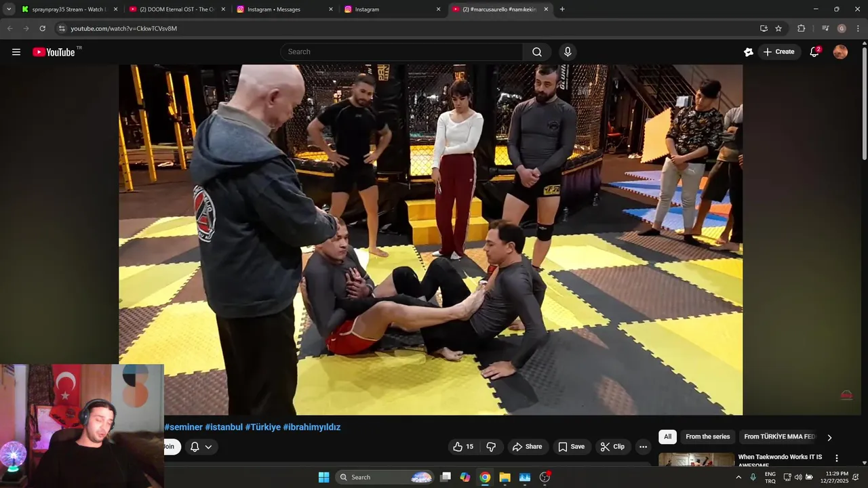Like the video with thumbs up
Image resolution: width=868 pixels, height=488 pixels.
click(x=462, y=447)
